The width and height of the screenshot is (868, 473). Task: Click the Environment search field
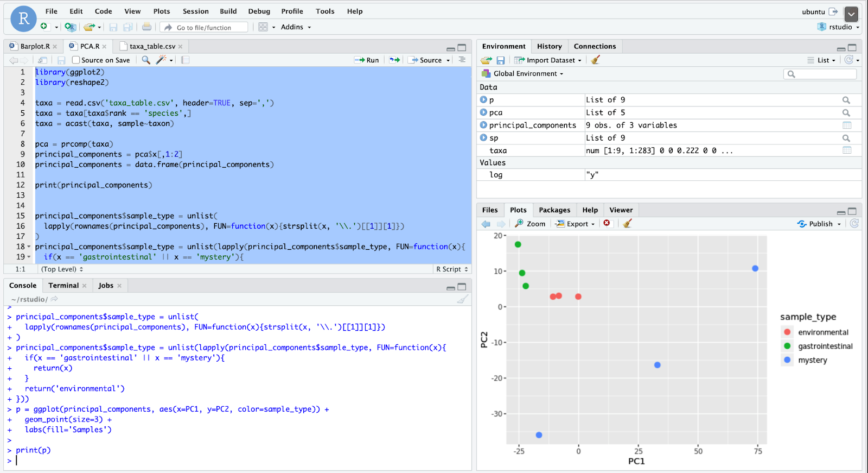(820, 74)
